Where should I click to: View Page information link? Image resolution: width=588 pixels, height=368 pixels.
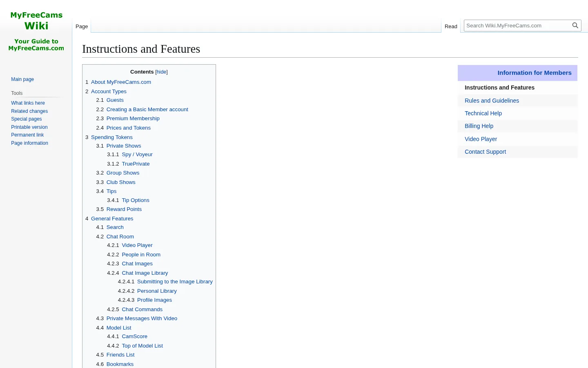tap(29, 143)
